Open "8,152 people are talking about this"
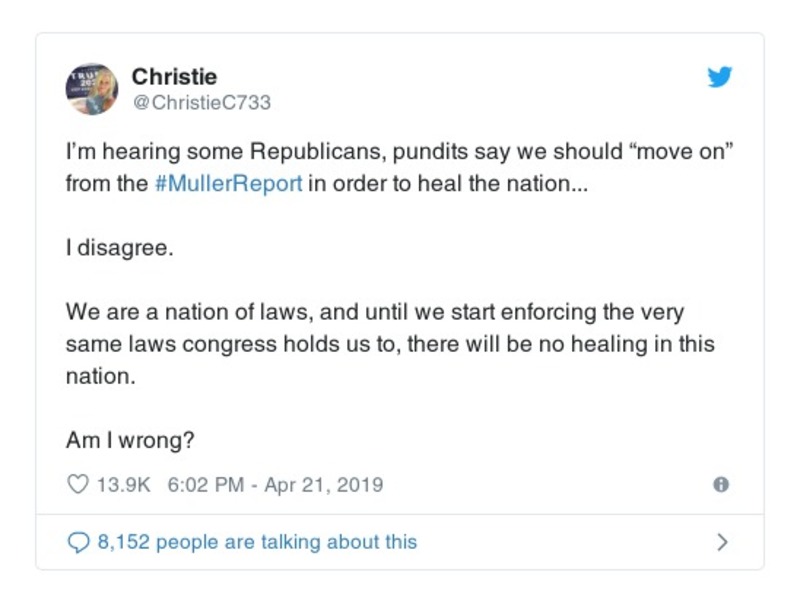Viewport: 800px width, 607px height. tap(257, 542)
